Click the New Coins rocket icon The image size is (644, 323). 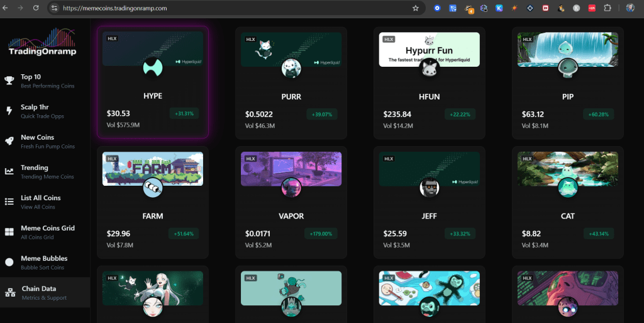pyautogui.click(x=9, y=141)
